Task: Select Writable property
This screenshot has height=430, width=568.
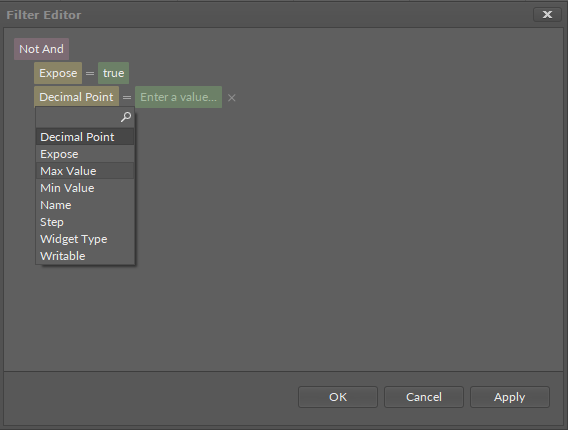Action: tap(85, 256)
